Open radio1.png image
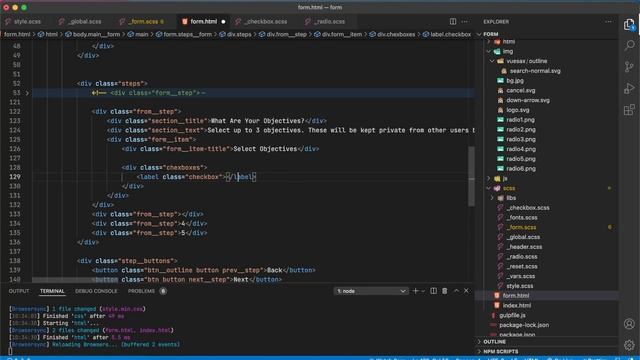Image resolution: width=640 pixels, height=360 pixels. tap(520, 120)
